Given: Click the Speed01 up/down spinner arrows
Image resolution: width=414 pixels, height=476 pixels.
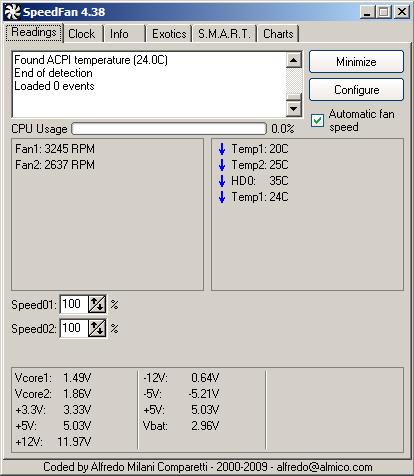Looking at the screenshot, I should 97,304.
